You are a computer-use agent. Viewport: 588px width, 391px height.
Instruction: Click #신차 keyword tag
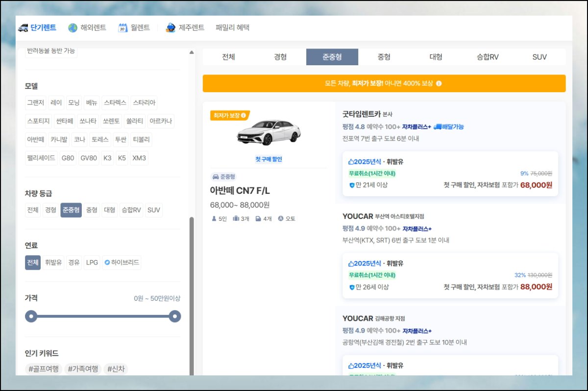point(116,369)
